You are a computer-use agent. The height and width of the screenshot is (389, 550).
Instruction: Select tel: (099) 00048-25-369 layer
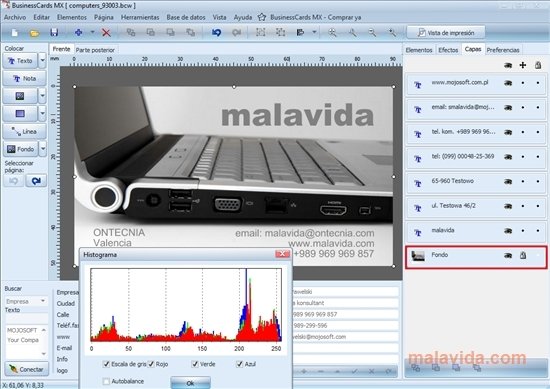[476, 157]
